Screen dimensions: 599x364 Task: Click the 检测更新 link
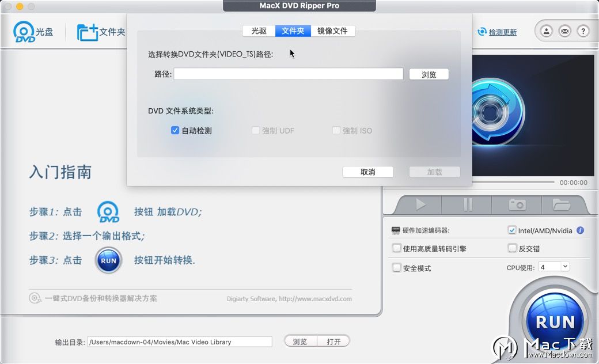(x=503, y=32)
